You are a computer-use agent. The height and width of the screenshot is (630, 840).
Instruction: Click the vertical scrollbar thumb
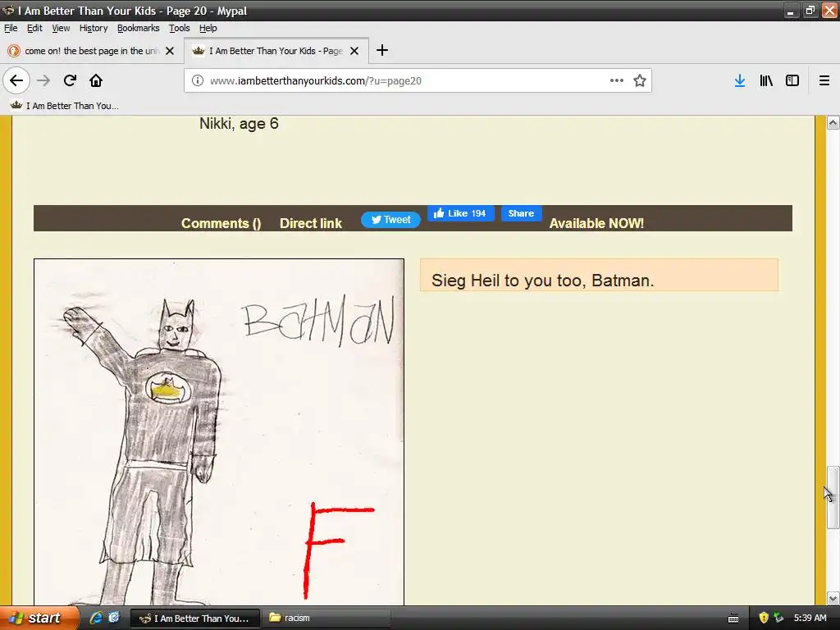[833, 498]
